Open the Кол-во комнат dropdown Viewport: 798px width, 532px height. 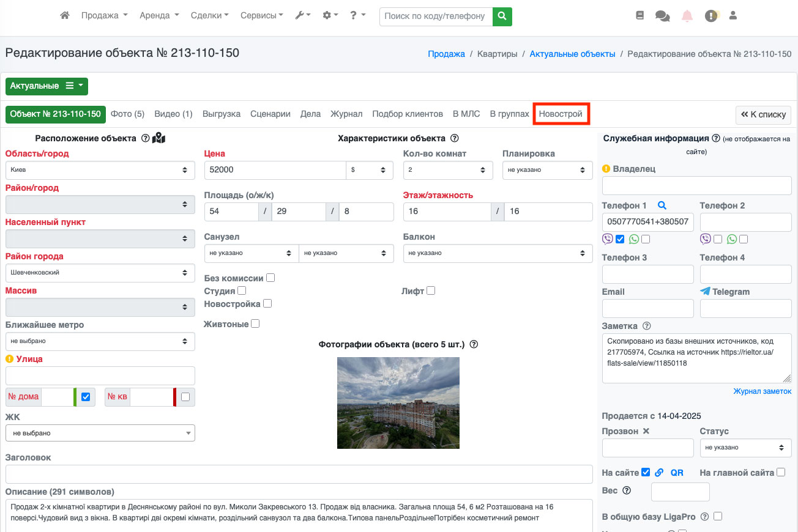tap(448, 170)
